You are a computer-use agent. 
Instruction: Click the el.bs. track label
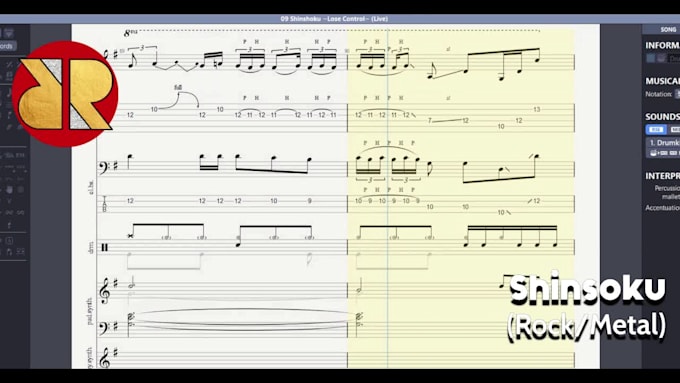91,186
